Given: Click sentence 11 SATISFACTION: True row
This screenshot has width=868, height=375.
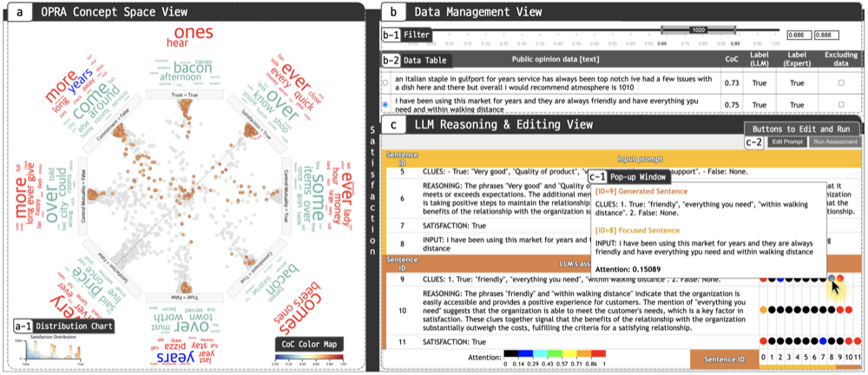Looking at the screenshot, I should (x=457, y=342).
